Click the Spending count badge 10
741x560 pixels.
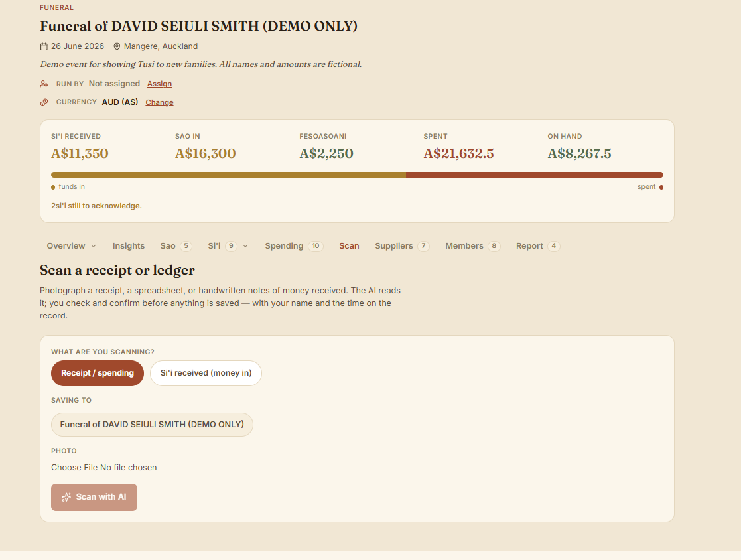tap(316, 245)
